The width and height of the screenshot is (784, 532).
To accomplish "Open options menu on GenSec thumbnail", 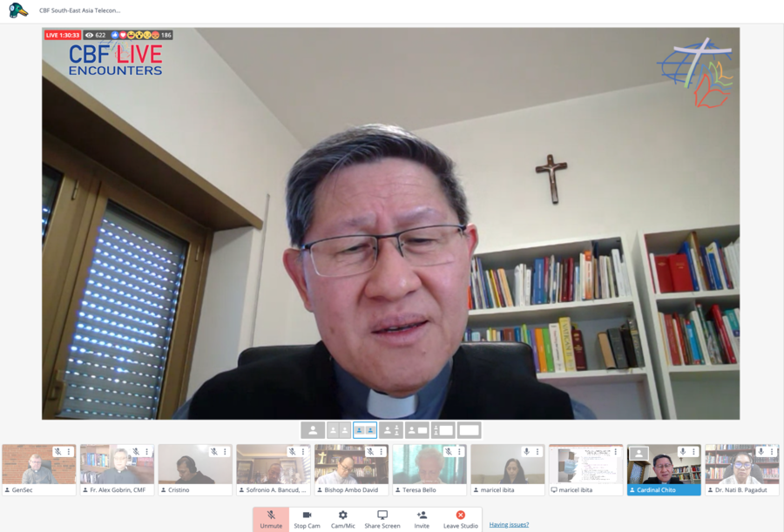I will click(x=68, y=452).
